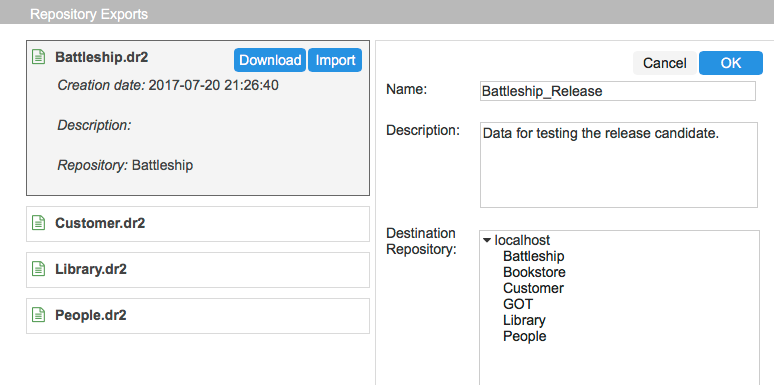Focus the Name field containing Battleship_Release
Viewport: 774px width, 385px height.
(618, 91)
